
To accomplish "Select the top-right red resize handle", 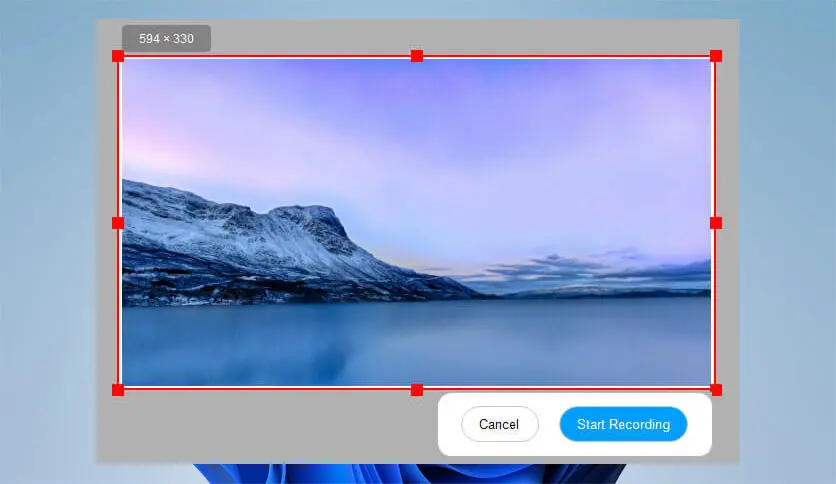I will (x=716, y=56).
